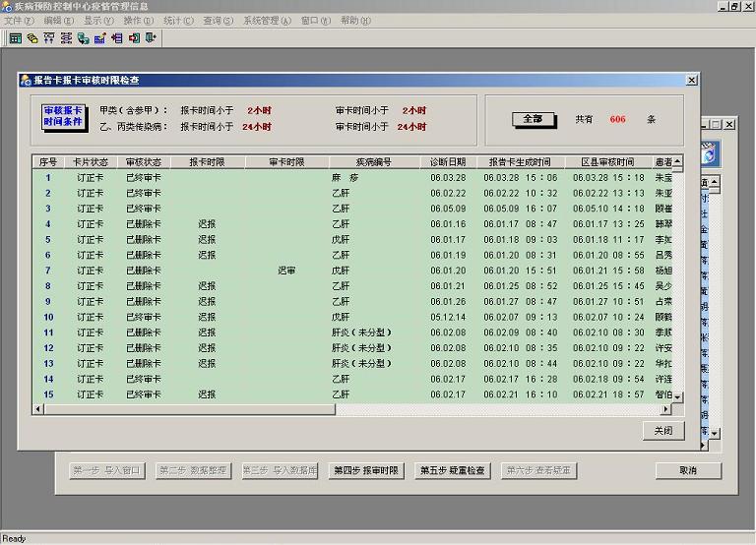Click the first toolbar icon showing a table grid
The width and height of the screenshot is (756, 545).
pyautogui.click(x=16, y=38)
